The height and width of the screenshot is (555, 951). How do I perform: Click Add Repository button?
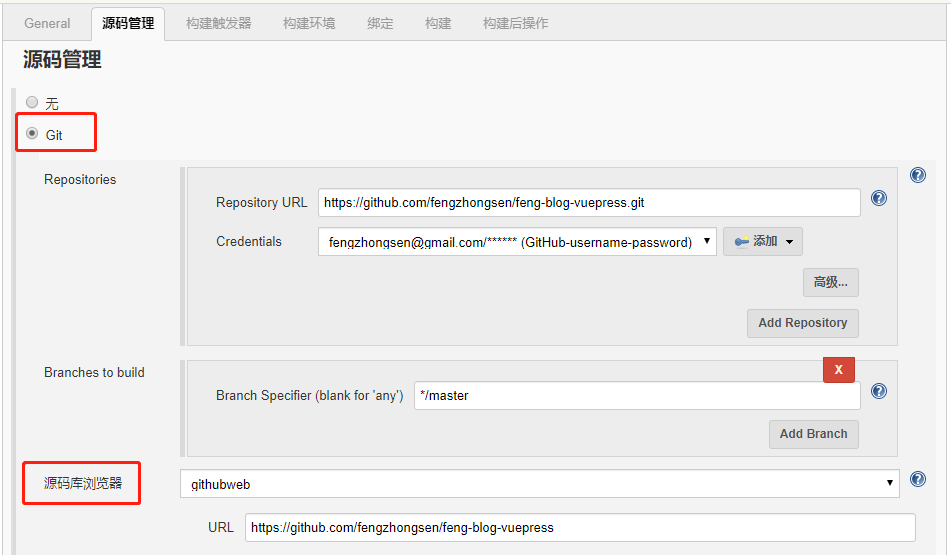802,323
